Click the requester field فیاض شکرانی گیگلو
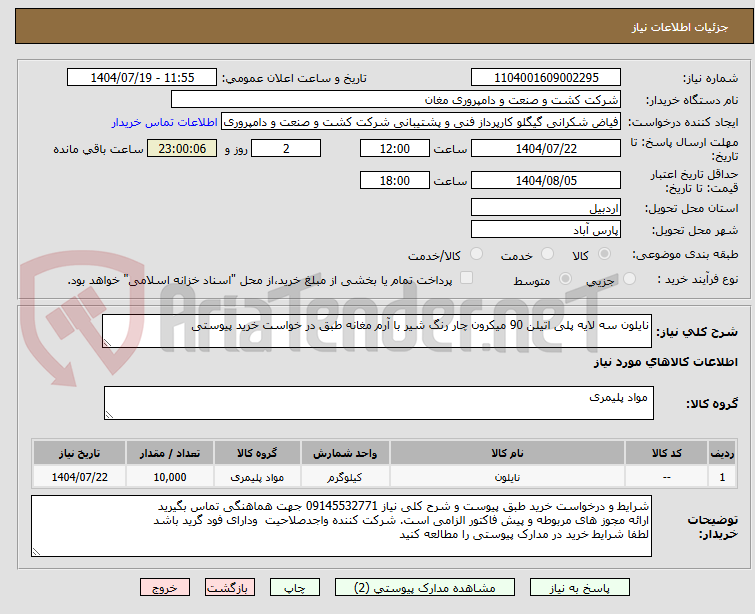 (x=421, y=122)
